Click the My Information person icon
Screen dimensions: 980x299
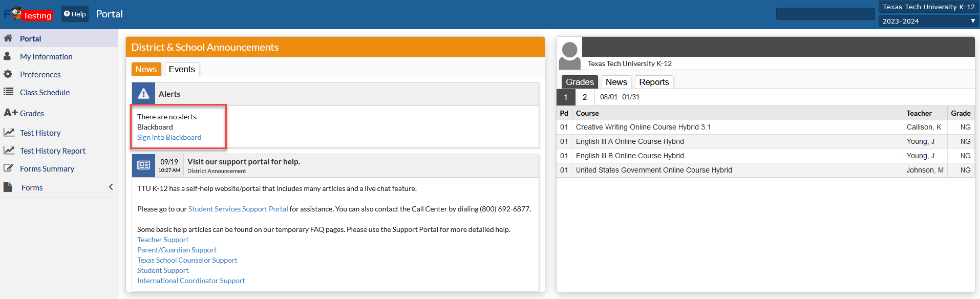(x=8, y=56)
